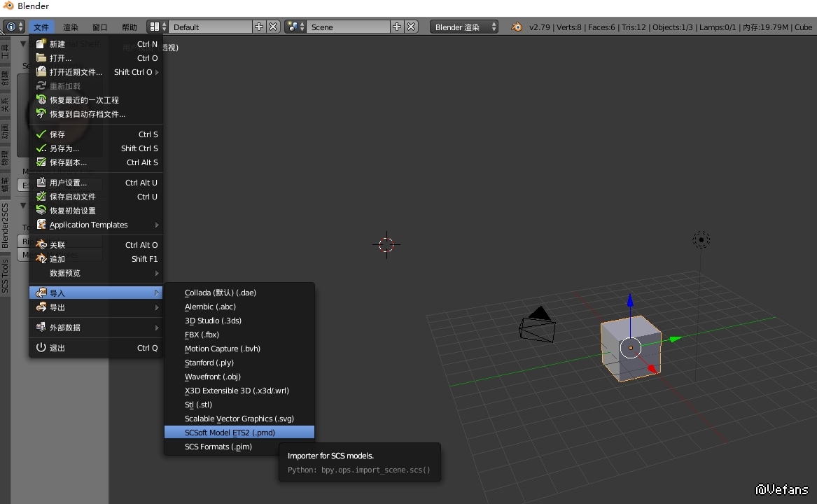Click the Link chain icon (关联)

pos(41,245)
